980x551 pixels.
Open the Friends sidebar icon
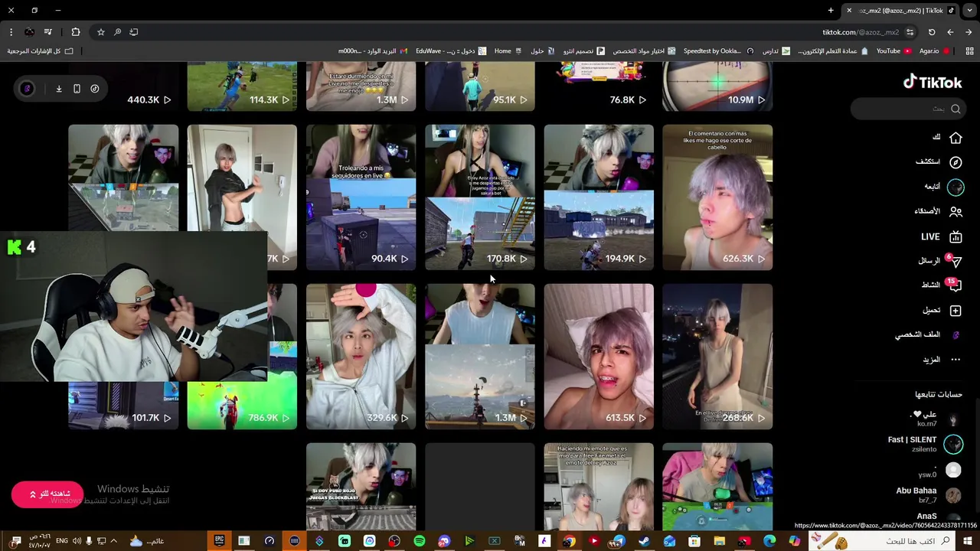pos(955,211)
